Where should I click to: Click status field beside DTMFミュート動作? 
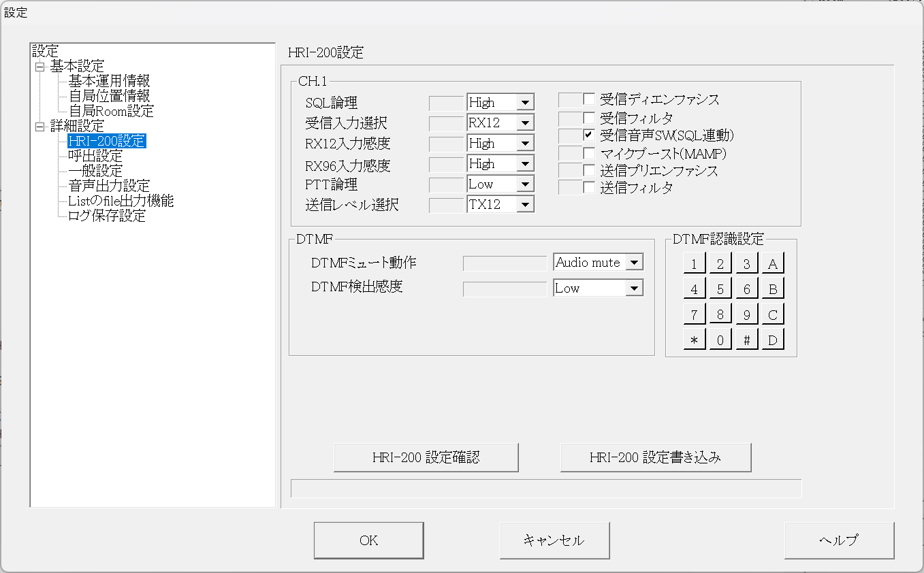[505, 263]
